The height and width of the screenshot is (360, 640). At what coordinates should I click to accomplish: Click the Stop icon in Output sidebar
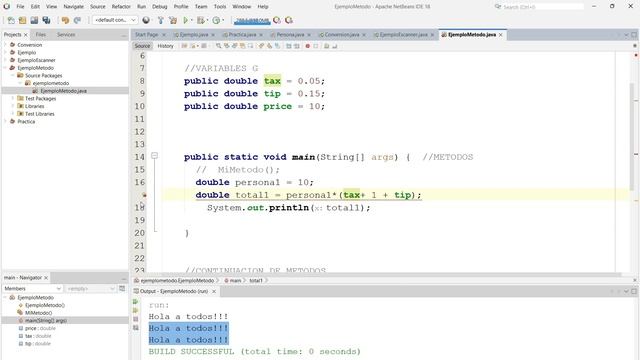tap(136, 319)
